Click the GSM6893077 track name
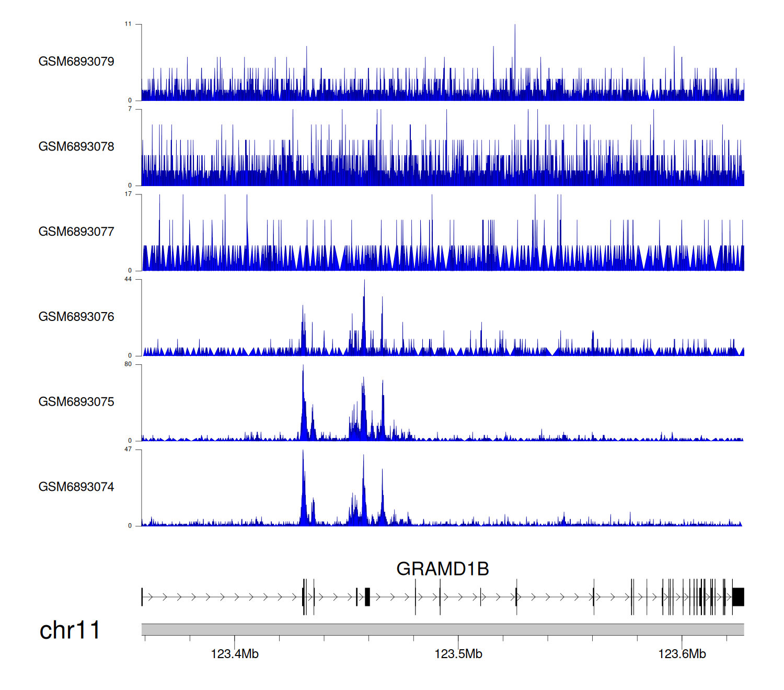784x690 pixels. point(76,232)
